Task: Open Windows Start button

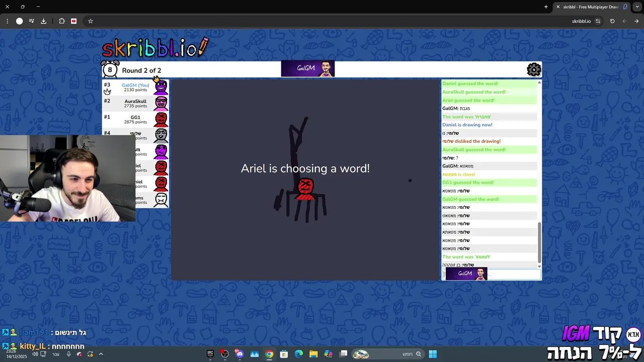Action: tap(433, 354)
